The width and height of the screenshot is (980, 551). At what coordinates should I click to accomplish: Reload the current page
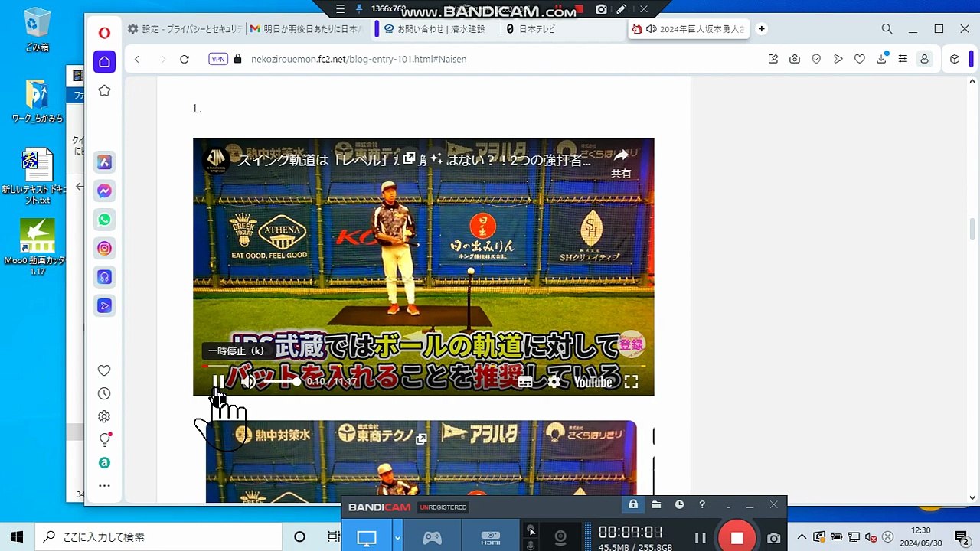(x=185, y=59)
